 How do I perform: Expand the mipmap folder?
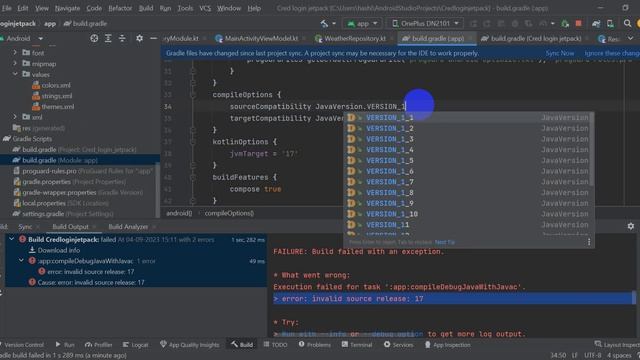point(15,63)
